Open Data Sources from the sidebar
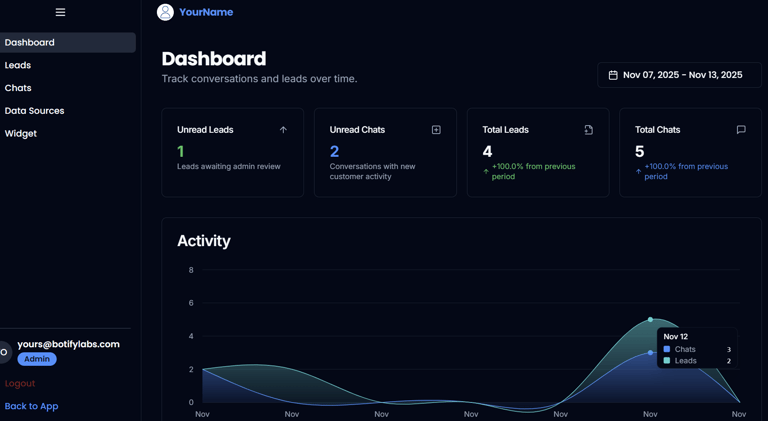This screenshot has height=421, width=768. tap(34, 111)
